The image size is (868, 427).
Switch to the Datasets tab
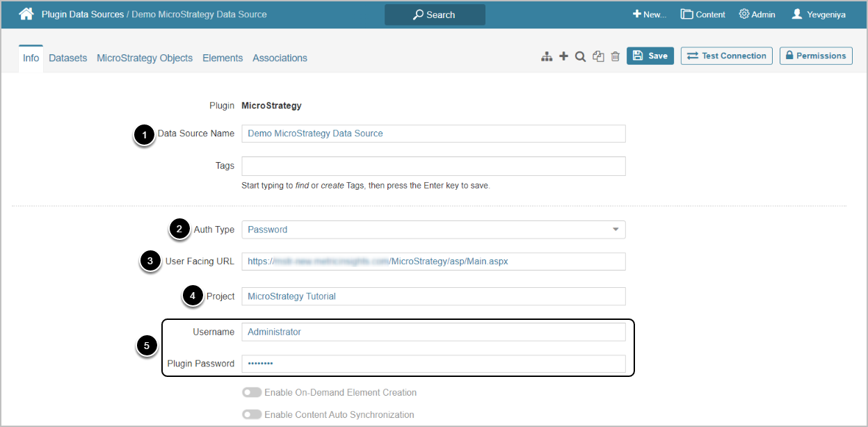pos(68,58)
